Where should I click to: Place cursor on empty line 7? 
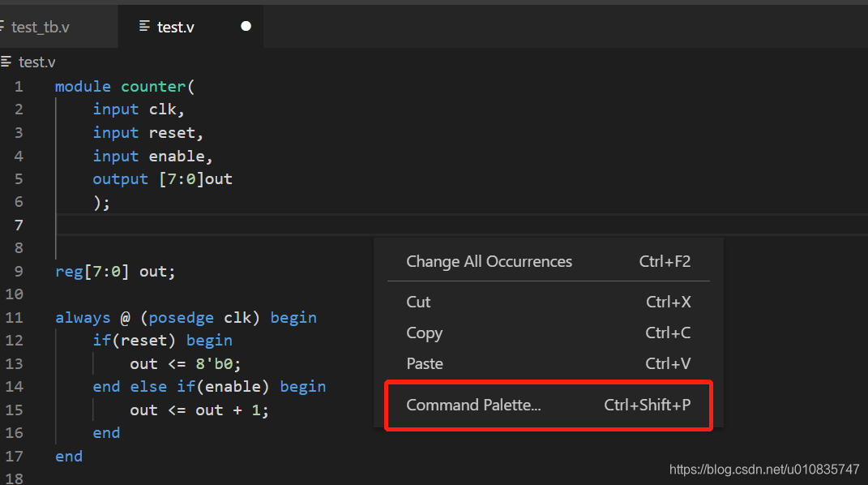(97, 225)
